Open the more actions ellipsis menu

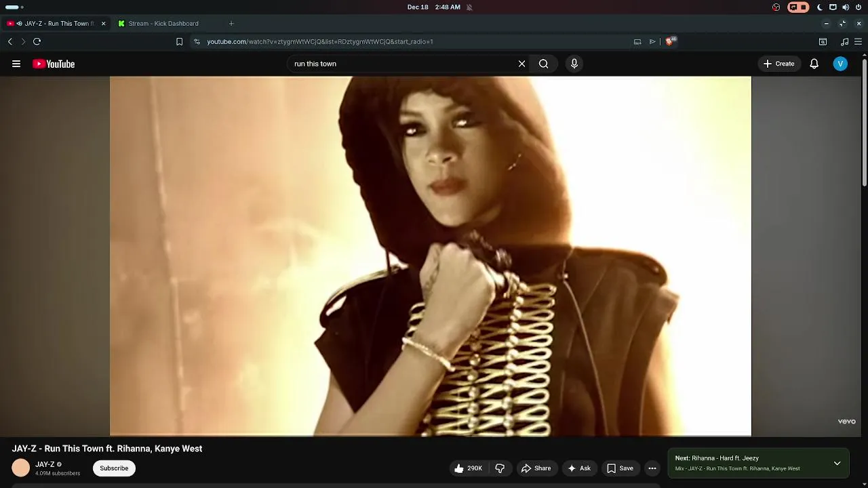click(x=652, y=468)
